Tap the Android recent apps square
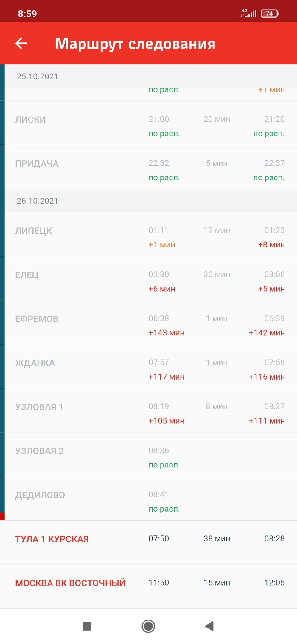Viewport: 297px width, 644px height. 87,626
